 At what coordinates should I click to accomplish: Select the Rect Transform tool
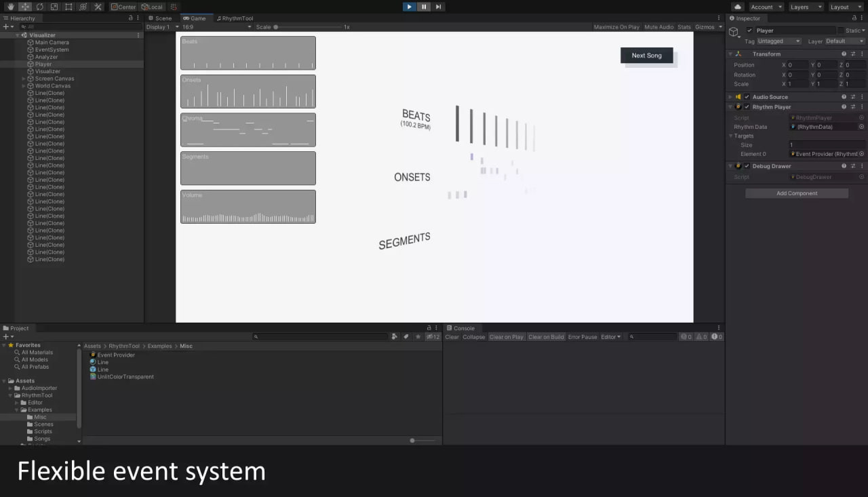point(69,7)
